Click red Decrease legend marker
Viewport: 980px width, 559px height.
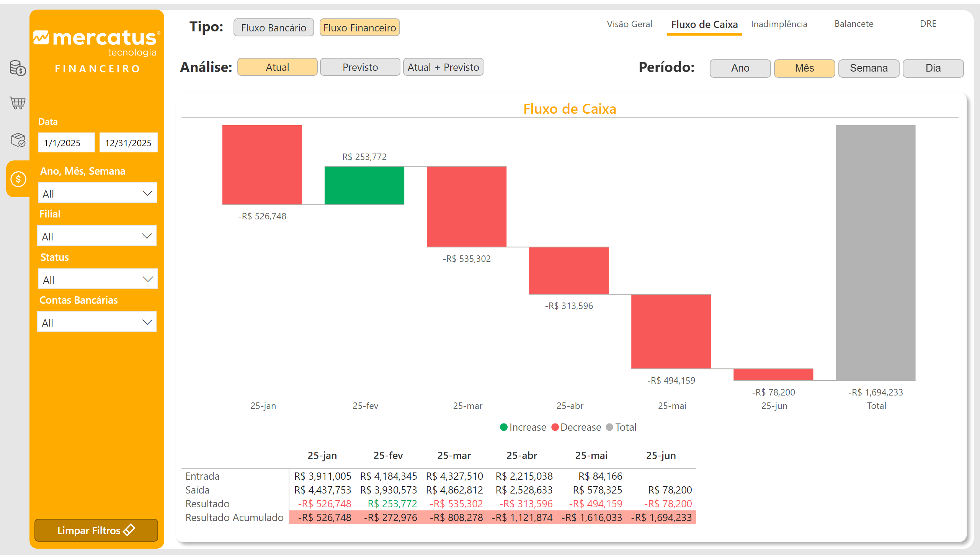tap(555, 427)
